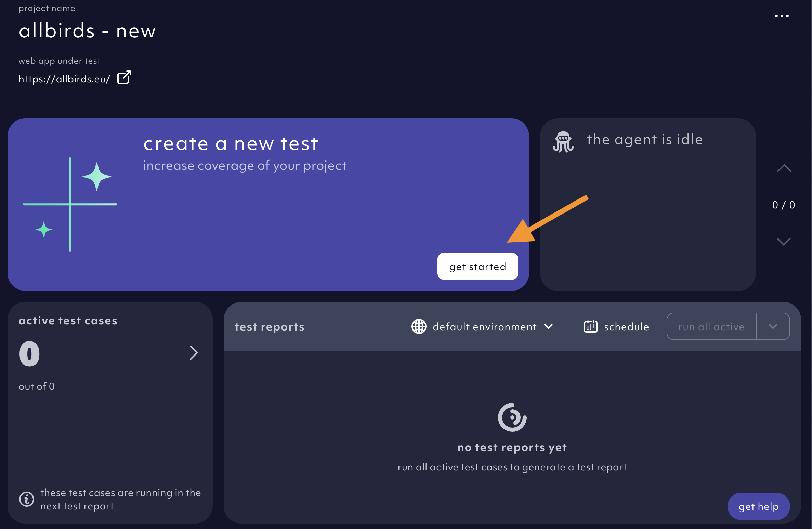Screen dimensions: 812x529
Task: Click the run all active button
Action: [x=711, y=327]
